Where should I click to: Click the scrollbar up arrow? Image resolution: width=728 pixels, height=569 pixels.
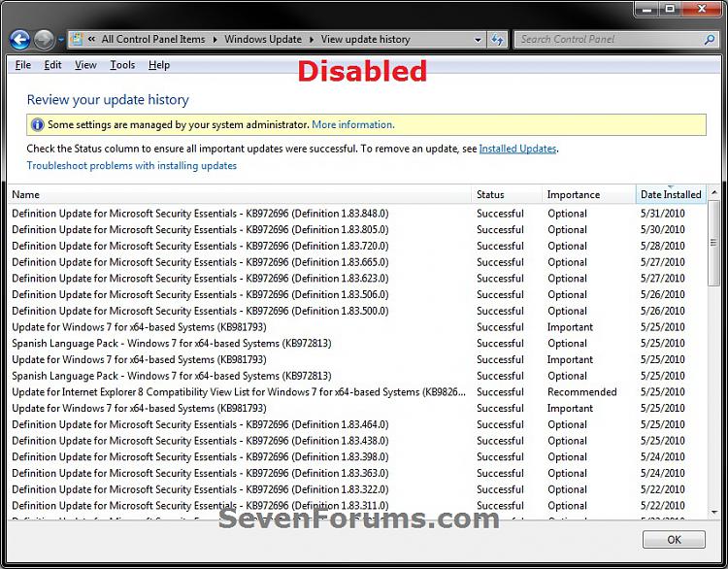[x=714, y=192]
